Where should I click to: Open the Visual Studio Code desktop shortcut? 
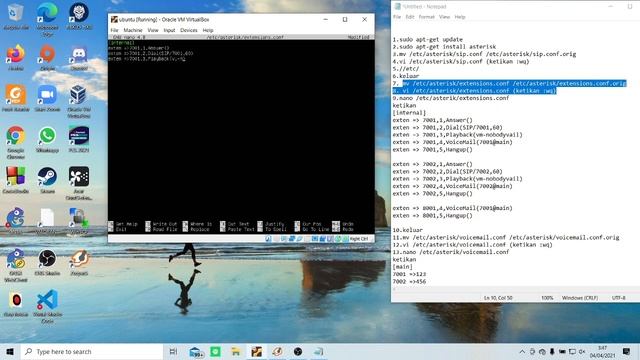click(x=47, y=306)
